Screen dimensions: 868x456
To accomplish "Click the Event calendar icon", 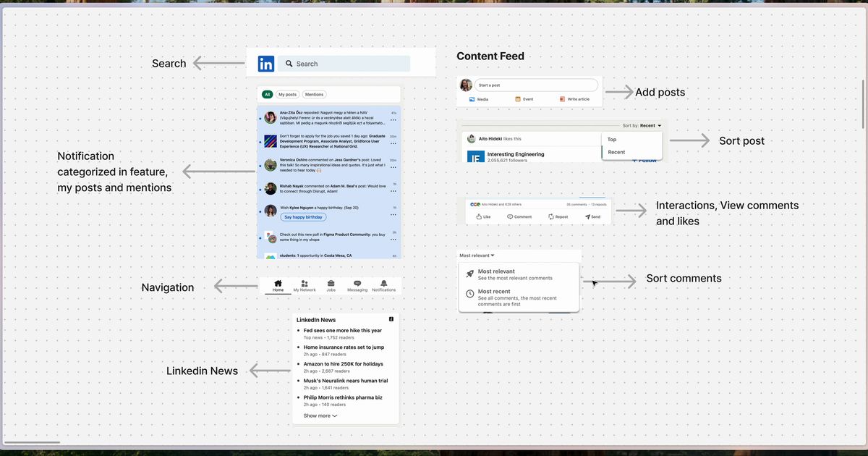I will [x=519, y=98].
